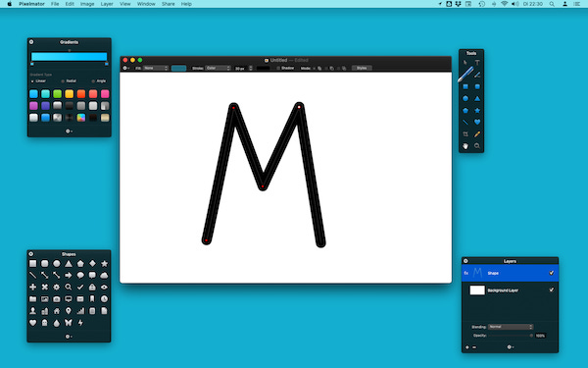Select the Line tool in Tools panel
588x368 pixels.
pyautogui.click(x=465, y=122)
